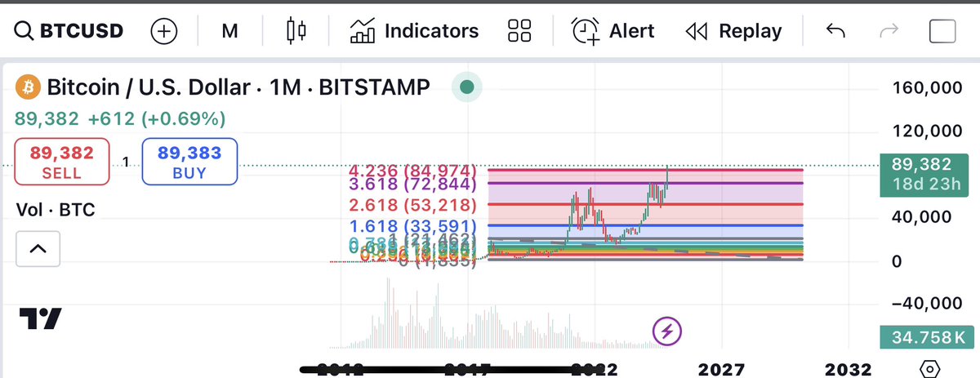
Task: Open candlestick chart style selector
Action: click(x=296, y=32)
